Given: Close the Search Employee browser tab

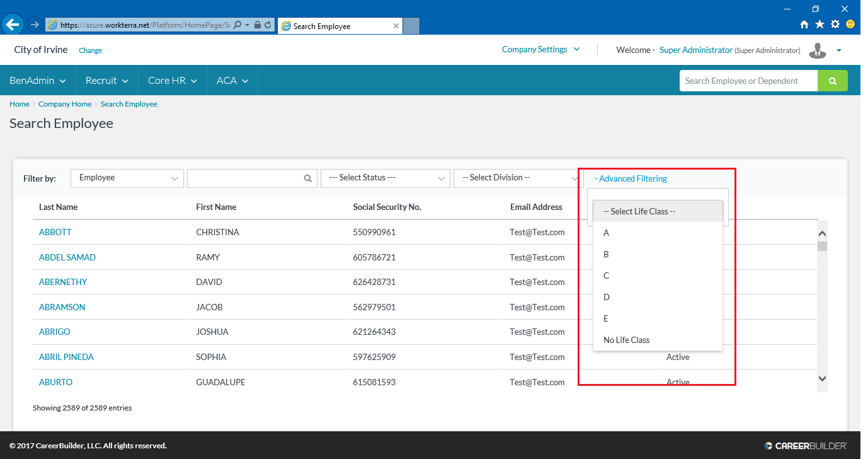Looking at the screenshot, I should (396, 26).
